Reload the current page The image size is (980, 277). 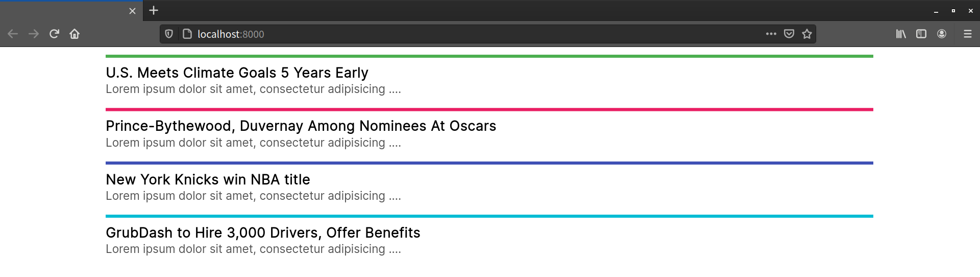coord(54,34)
